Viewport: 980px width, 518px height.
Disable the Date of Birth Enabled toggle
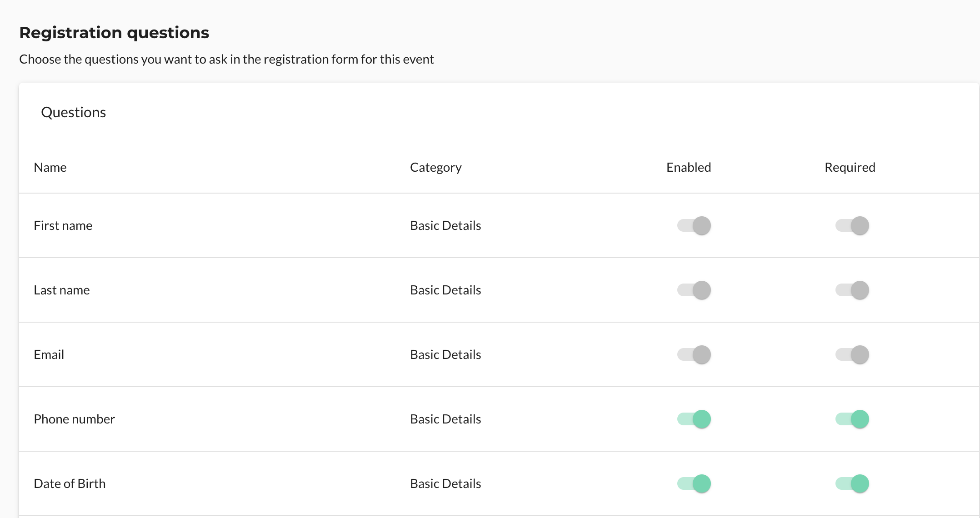pos(694,483)
